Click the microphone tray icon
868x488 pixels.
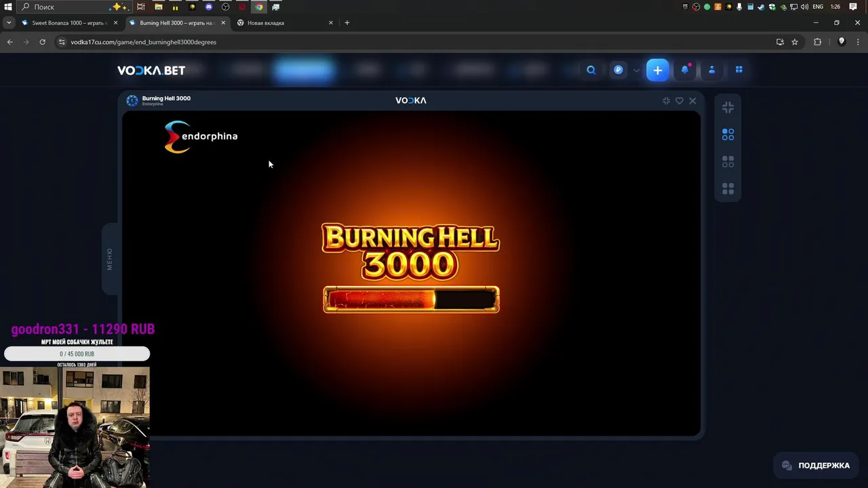click(x=739, y=7)
